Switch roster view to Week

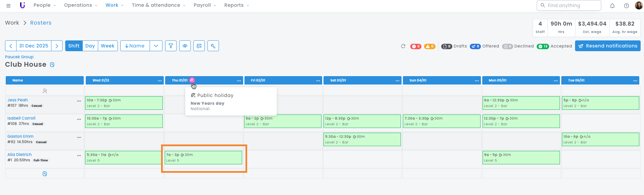[108, 46]
